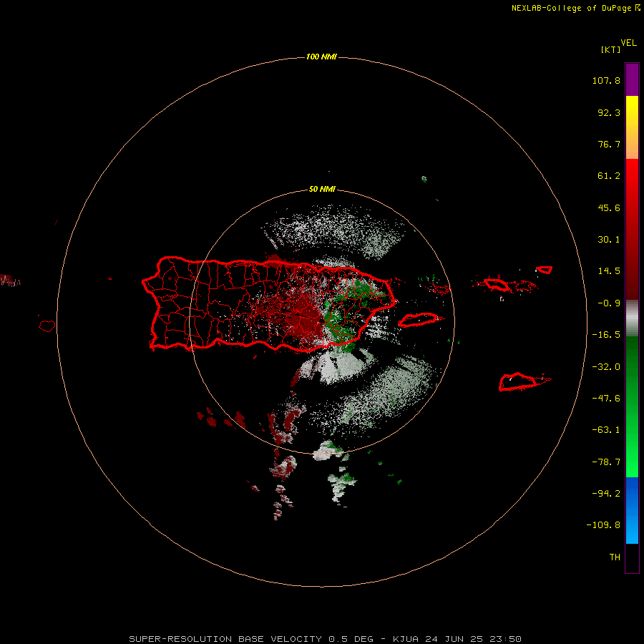Image resolution: width=644 pixels, height=644 pixels.
Task: Click the VEL legend title
Action: 628,43
